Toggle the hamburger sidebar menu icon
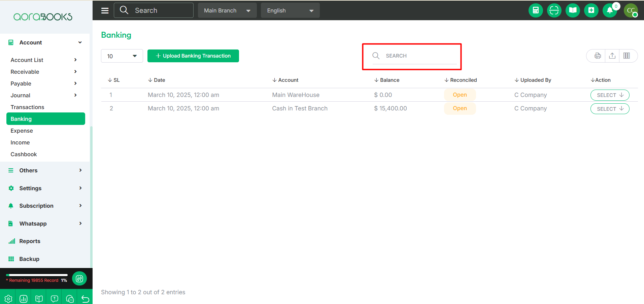644x304 pixels. click(x=105, y=10)
